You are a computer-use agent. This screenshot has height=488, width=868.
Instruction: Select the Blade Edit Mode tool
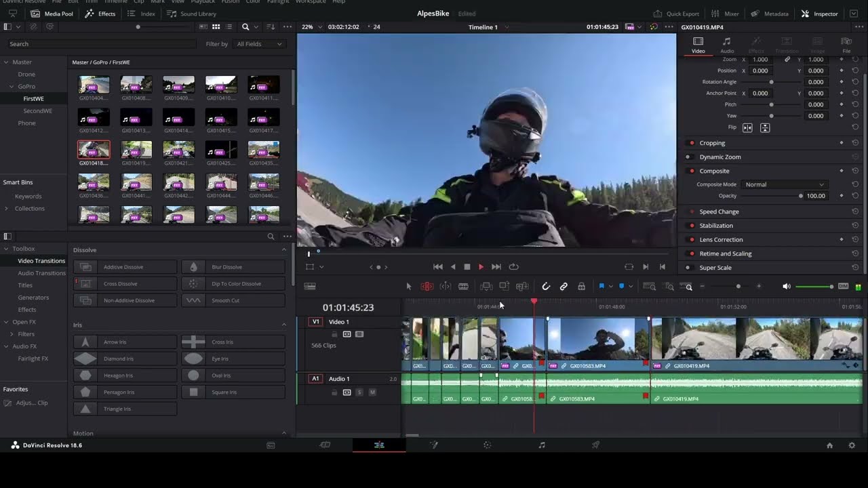coord(463,287)
